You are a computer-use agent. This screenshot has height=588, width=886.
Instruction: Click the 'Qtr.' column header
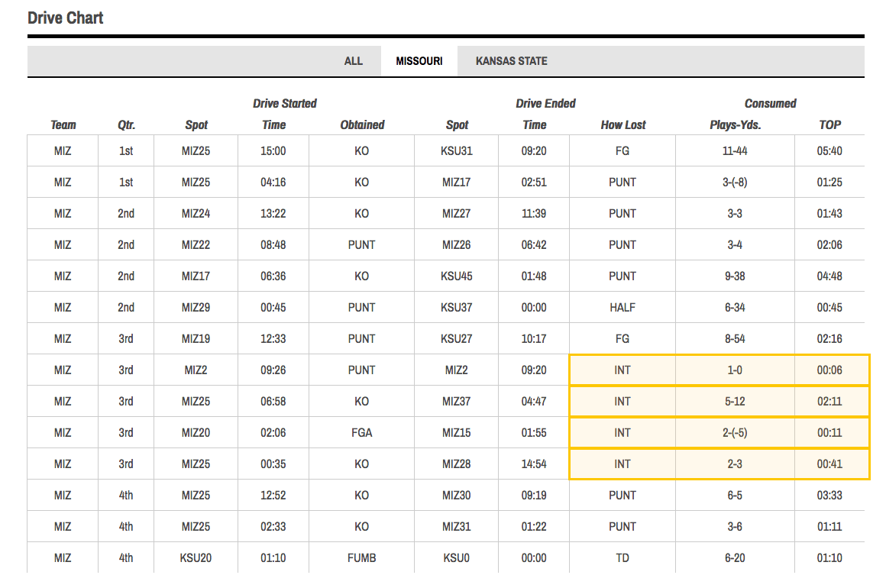127,124
